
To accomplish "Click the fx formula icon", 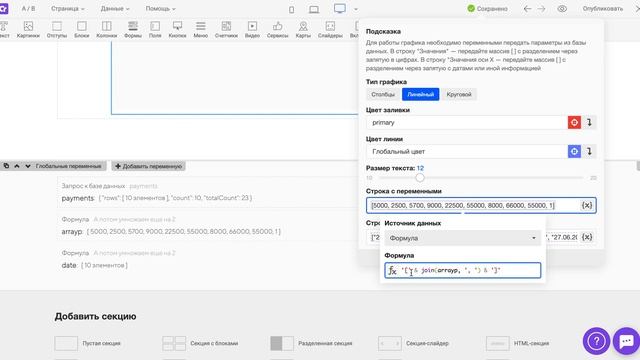I will coord(392,271).
